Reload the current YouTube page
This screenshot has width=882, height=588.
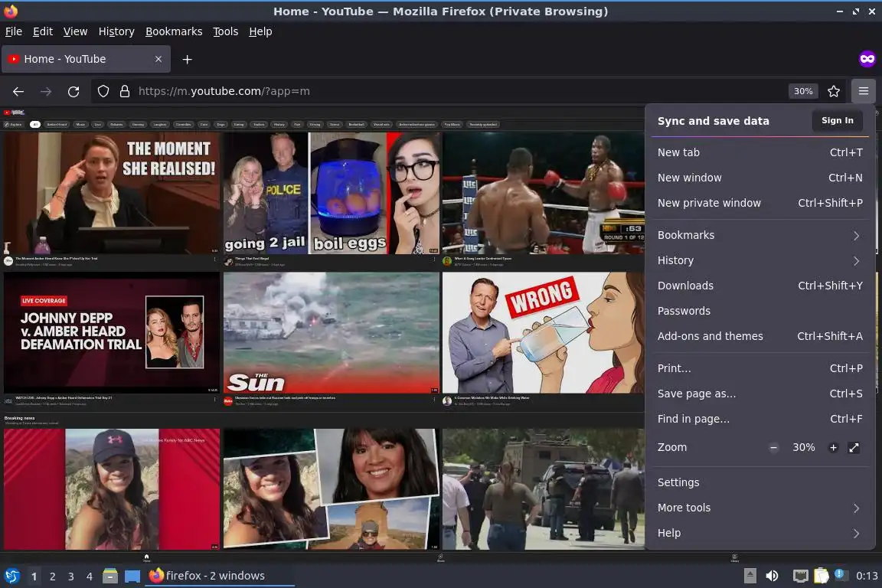(x=73, y=91)
